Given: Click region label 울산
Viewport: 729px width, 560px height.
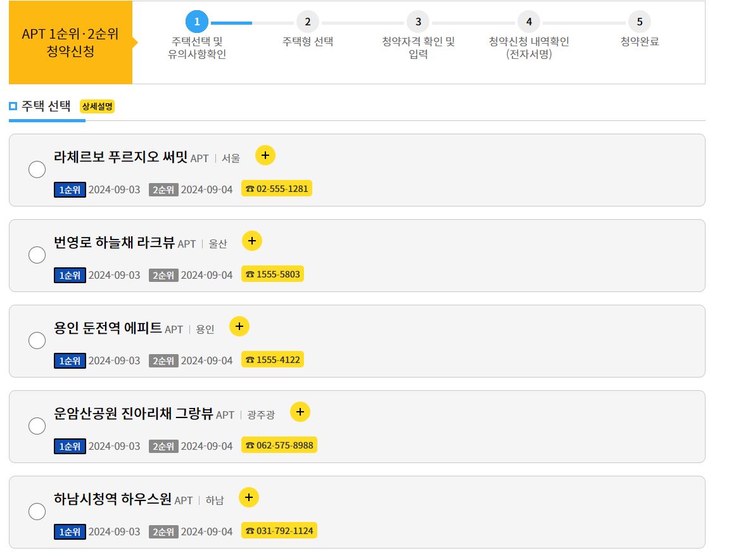Looking at the screenshot, I should click(218, 244).
